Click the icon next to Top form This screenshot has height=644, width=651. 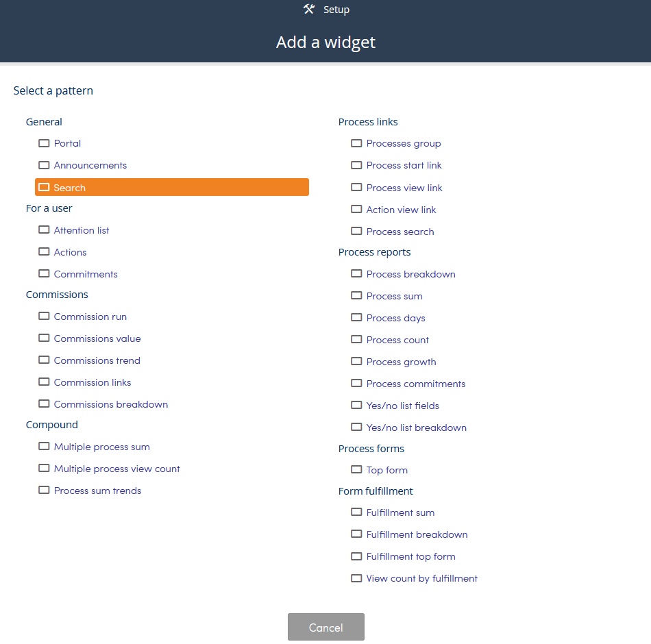[x=356, y=469]
